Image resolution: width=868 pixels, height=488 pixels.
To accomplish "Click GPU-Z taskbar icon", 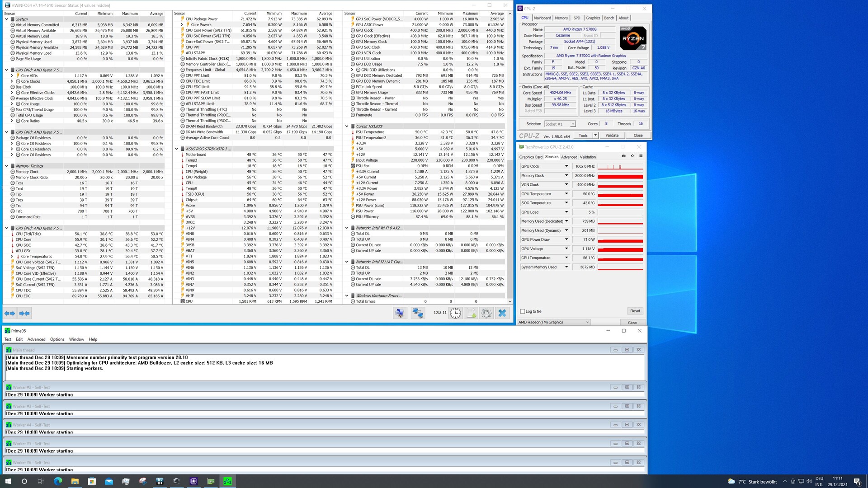I will coord(211,481).
